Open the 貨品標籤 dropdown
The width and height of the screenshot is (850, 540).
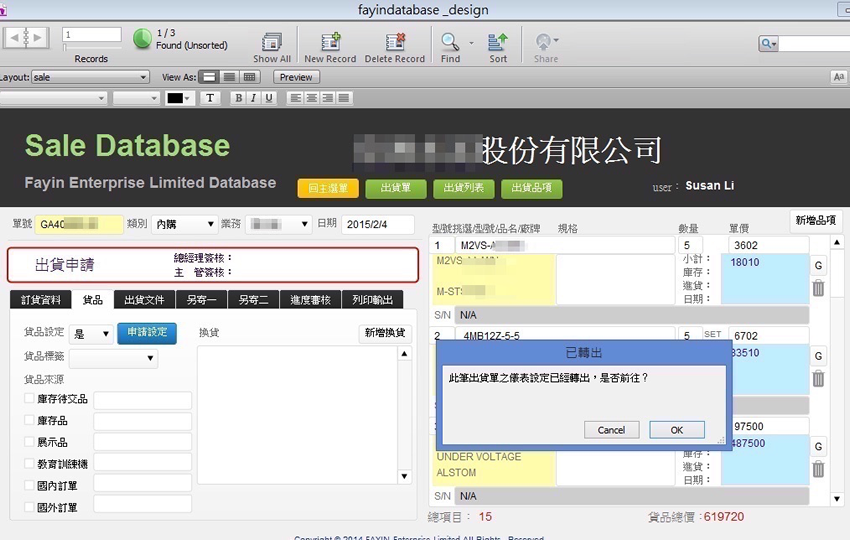point(113,358)
